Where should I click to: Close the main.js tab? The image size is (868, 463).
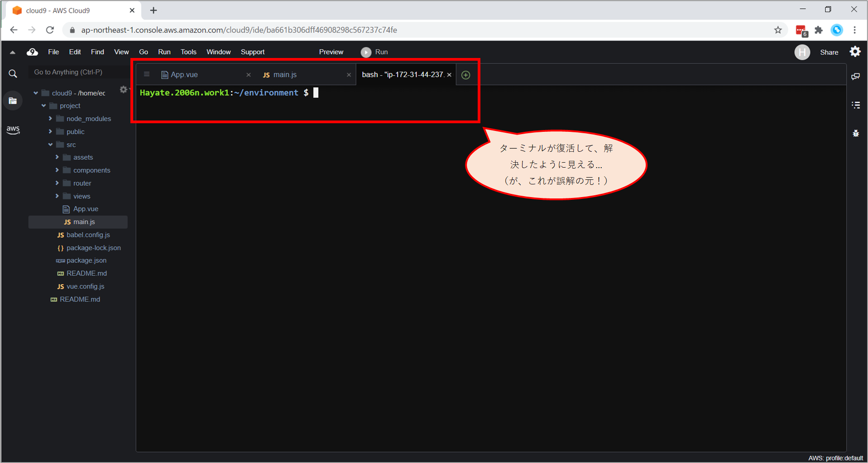pyautogui.click(x=348, y=75)
